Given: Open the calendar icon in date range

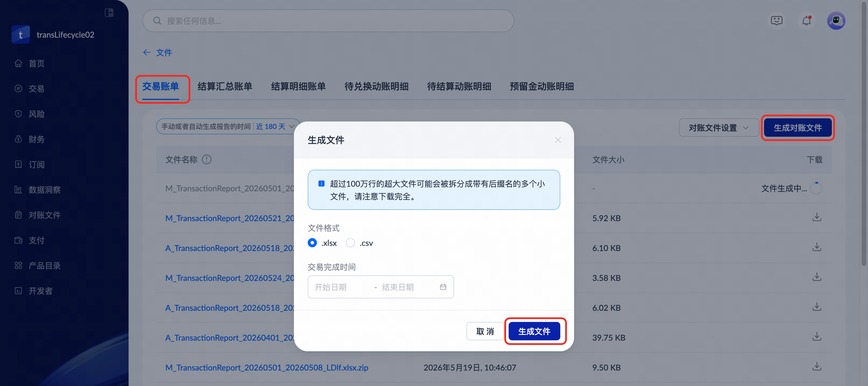Looking at the screenshot, I should (x=443, y=287).
